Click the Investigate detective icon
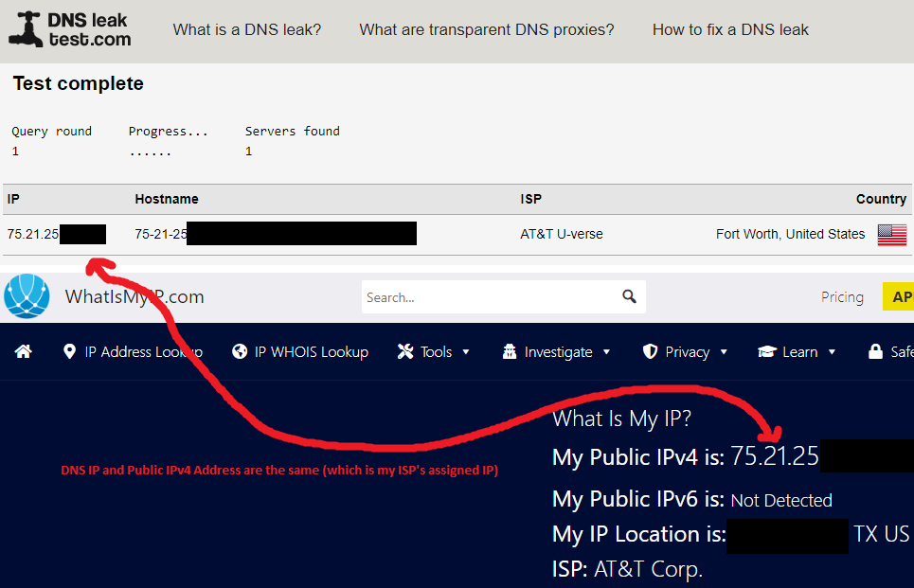The width and height of the screenshot is (914, 588). pyautogui.click(x=510, y=351)
